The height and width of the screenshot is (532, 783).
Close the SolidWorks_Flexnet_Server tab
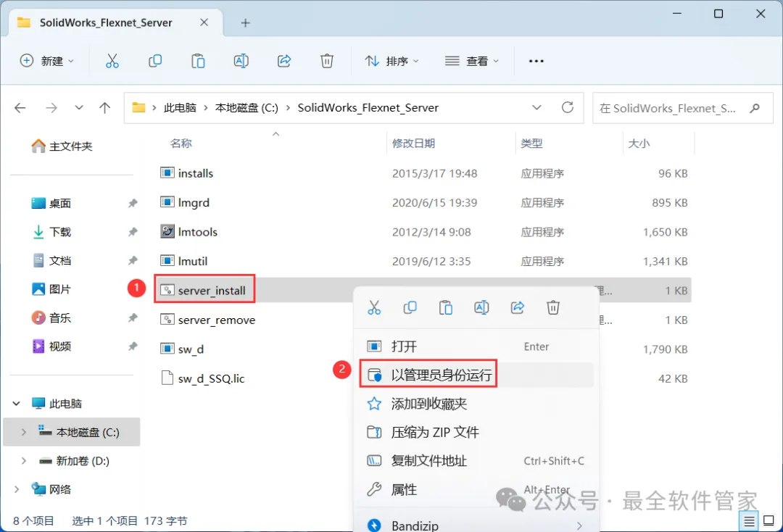coord(204,22)
